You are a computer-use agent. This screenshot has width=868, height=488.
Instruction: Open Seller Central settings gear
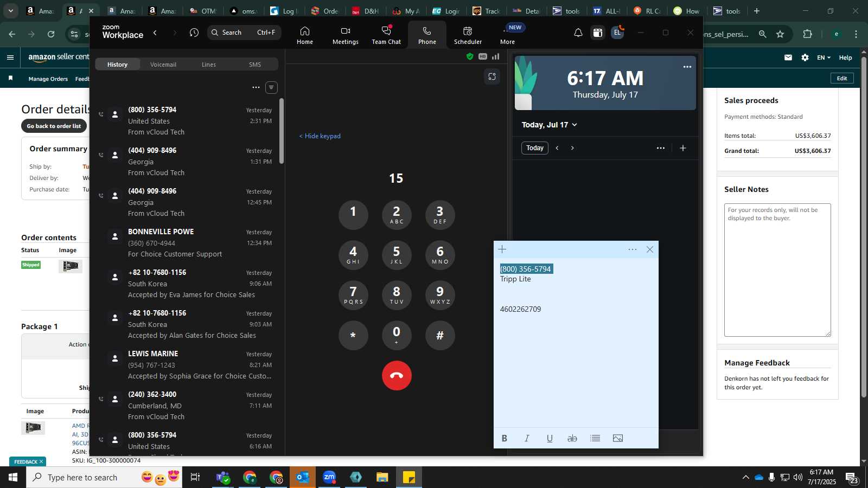click(x=805, y=57)
